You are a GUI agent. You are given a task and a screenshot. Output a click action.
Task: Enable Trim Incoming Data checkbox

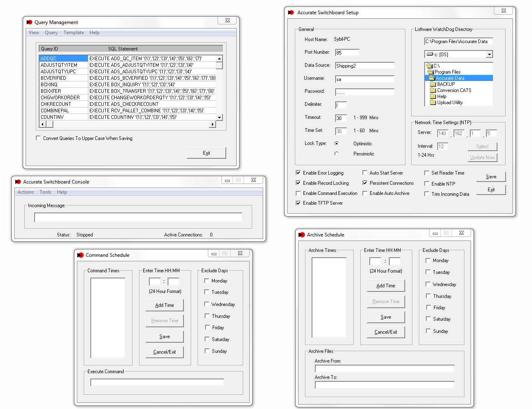pos(427,194)
